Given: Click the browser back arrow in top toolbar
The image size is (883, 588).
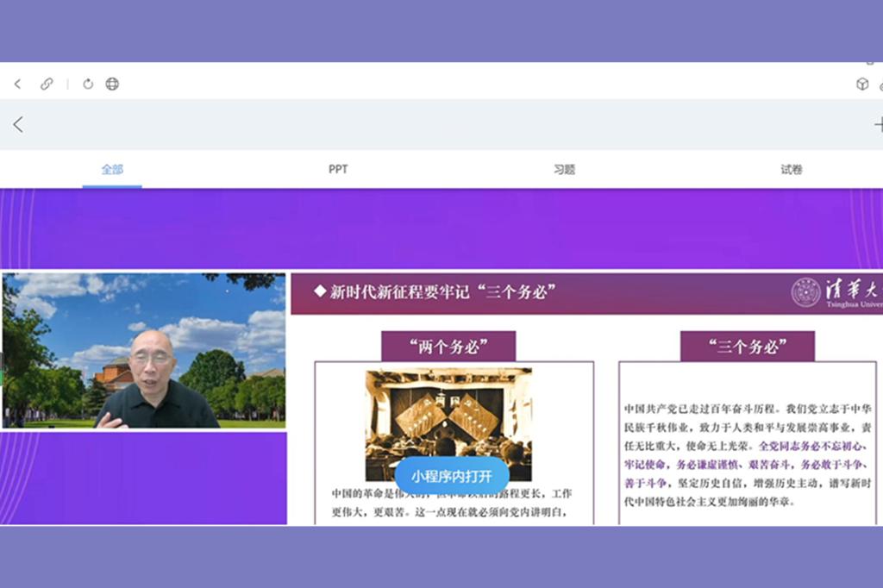Looking at the screenshot, I should click(17, 84).
